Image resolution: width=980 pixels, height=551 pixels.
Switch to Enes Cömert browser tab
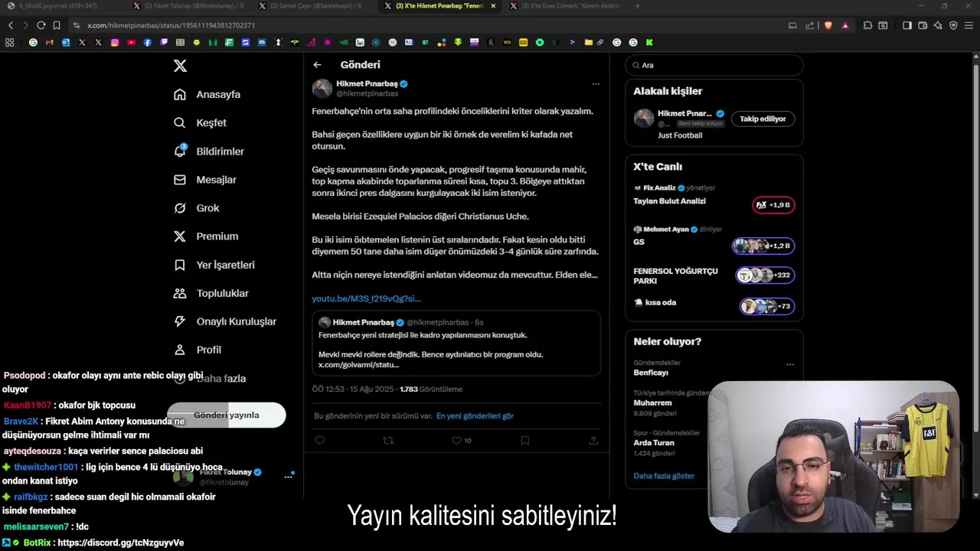tap(569, 6)
